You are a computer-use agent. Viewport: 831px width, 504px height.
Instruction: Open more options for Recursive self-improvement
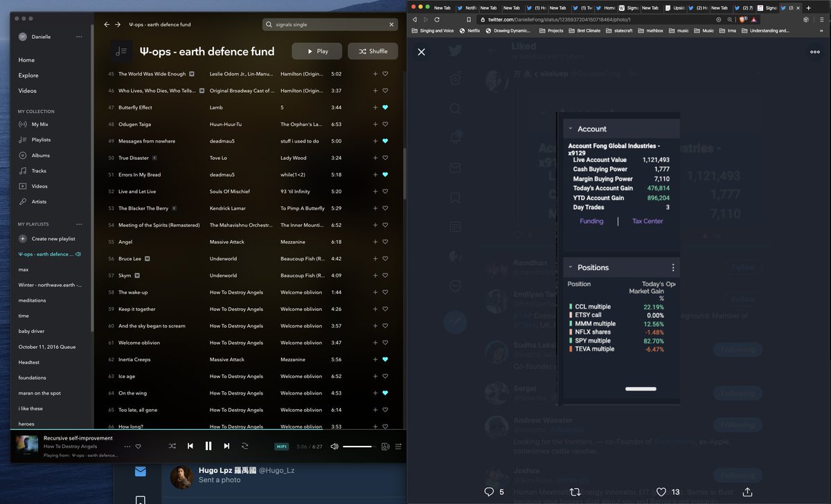tap(127, 447)
